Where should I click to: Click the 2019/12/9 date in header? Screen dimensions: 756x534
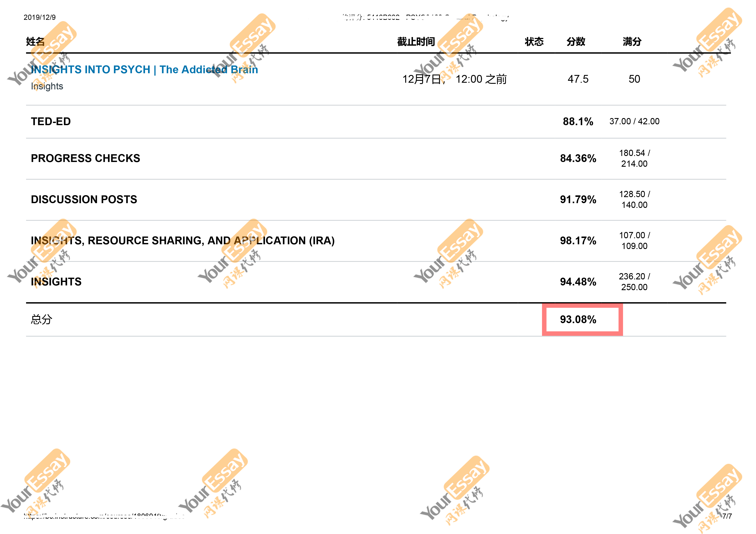point(39,17)
